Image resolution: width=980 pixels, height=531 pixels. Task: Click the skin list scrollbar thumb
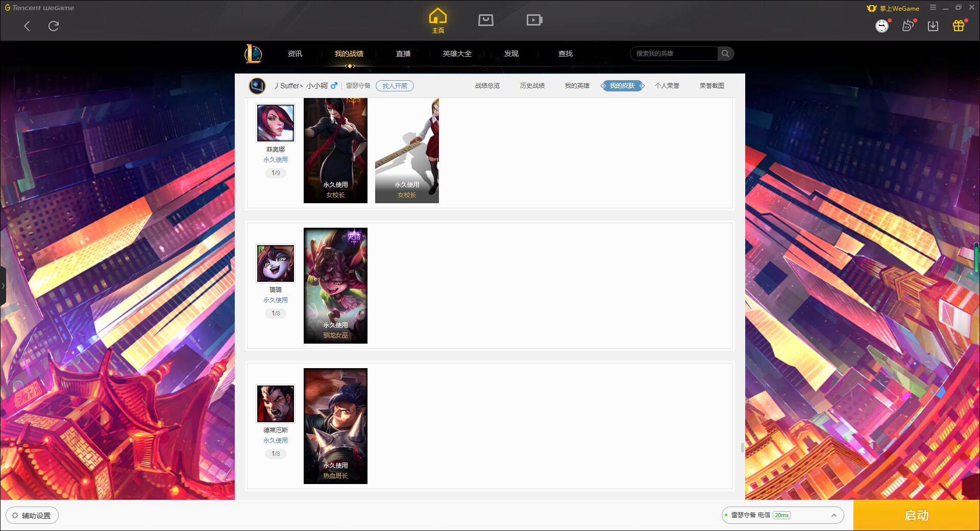[743, 447]
